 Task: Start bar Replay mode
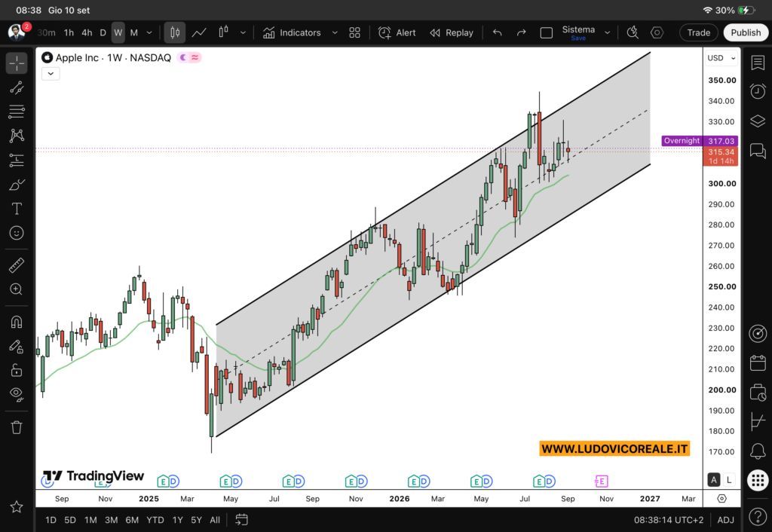tap(452, 32)
